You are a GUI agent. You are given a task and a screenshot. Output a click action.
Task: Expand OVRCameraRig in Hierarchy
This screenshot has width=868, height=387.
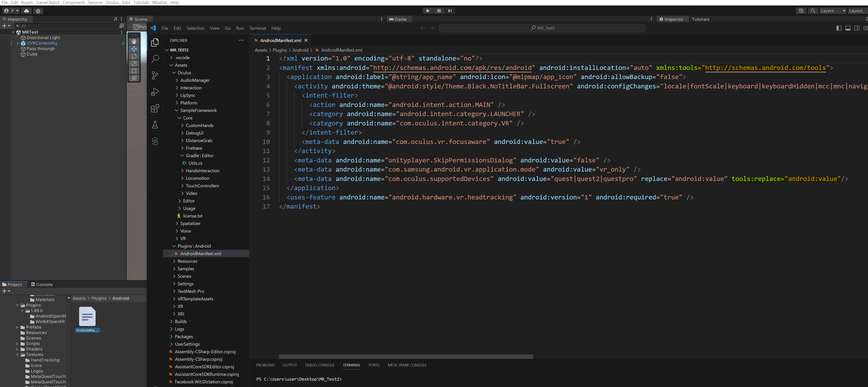pyautogui.click(x=18, y=43)
